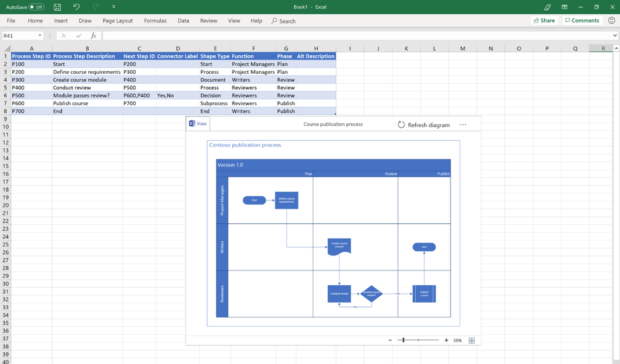Select the Draw tab
This screenshot has width=620, height=364.
coord(85,20)
